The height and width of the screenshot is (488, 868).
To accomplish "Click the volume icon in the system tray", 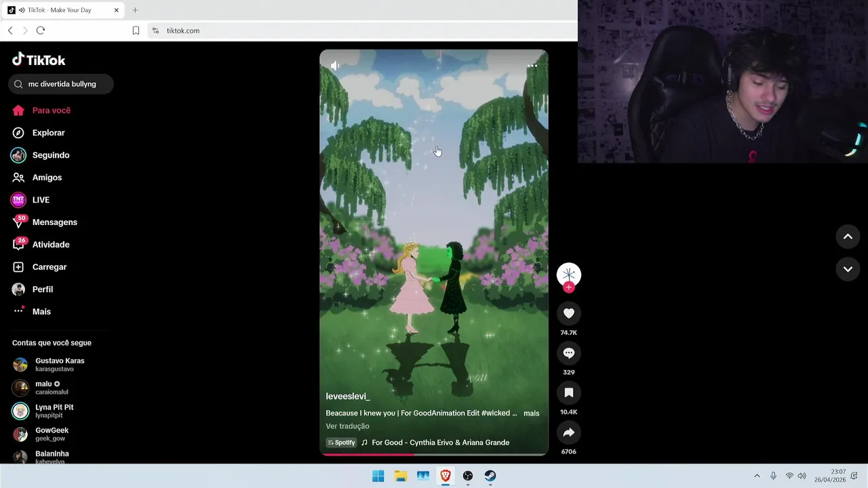I will point(802,476).
